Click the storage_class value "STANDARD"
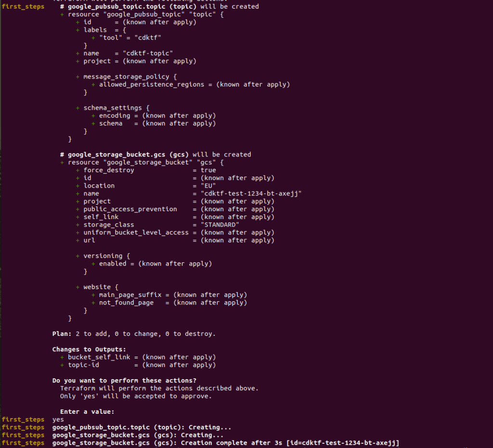The width and height of the screenshot is (493, 448). pyautogui.click(x=220, y=225)
